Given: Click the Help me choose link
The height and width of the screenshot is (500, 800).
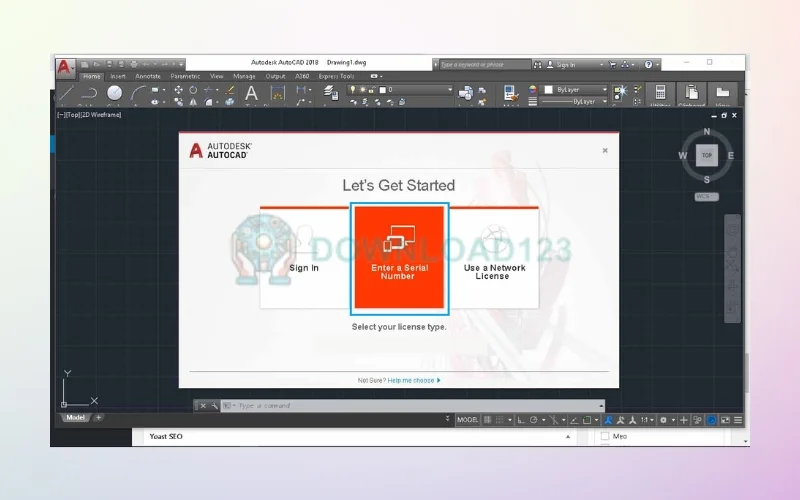Looking at the screenshot, I should [412, 380].
